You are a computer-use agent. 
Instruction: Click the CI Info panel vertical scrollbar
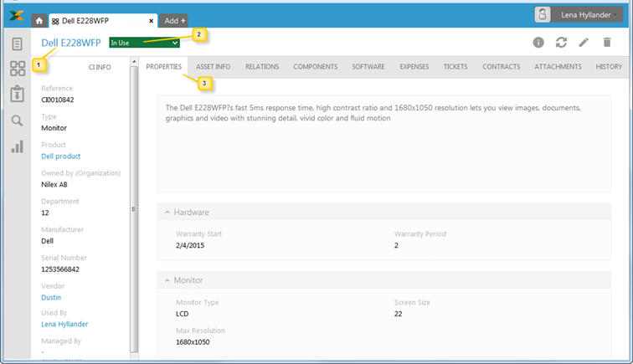click(x=134, y=209)
